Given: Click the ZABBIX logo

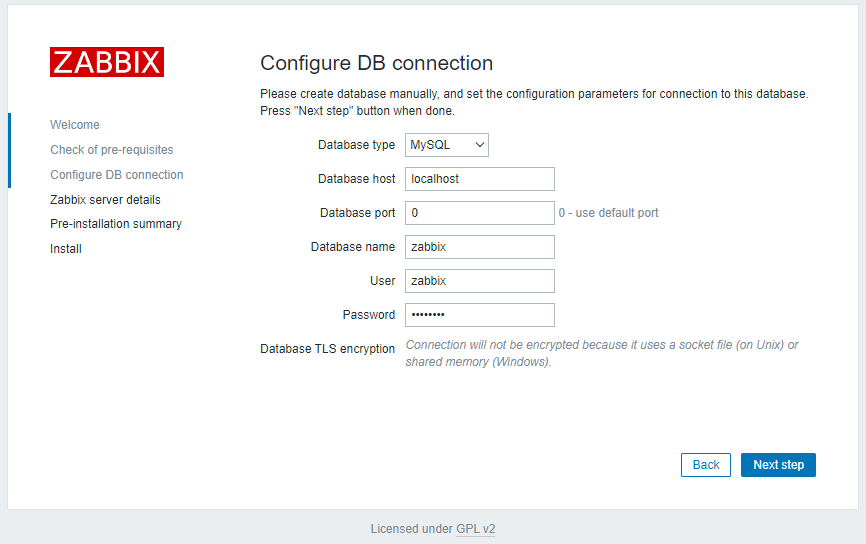Looking at the screenshot, I should [107, 62].
